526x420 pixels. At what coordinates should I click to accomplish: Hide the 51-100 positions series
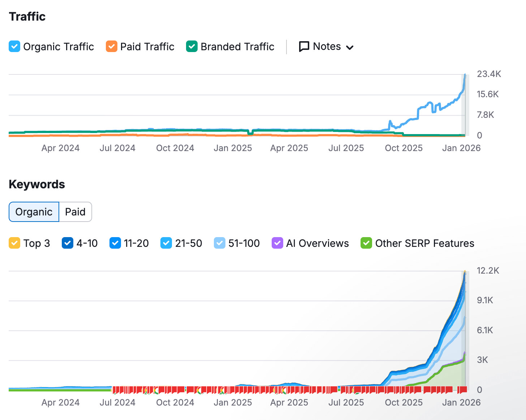[219, 243]
